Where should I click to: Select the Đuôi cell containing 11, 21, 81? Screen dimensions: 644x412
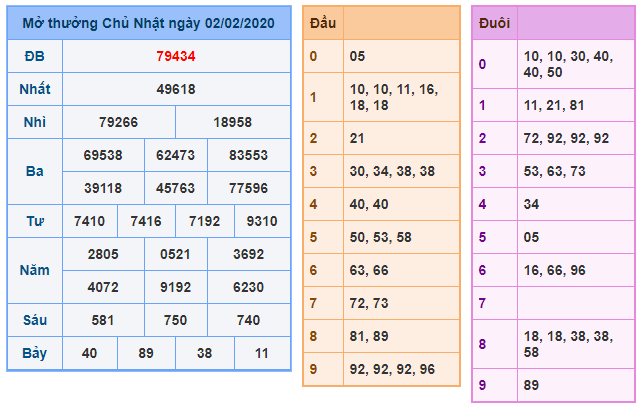[x=575, y=105]
